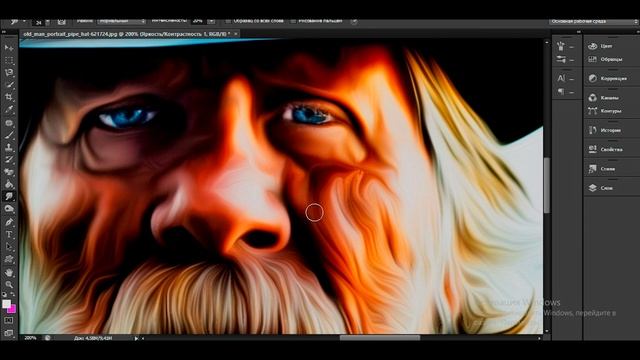
Task: Select the Path Selection tool
Action: (9, 247)
